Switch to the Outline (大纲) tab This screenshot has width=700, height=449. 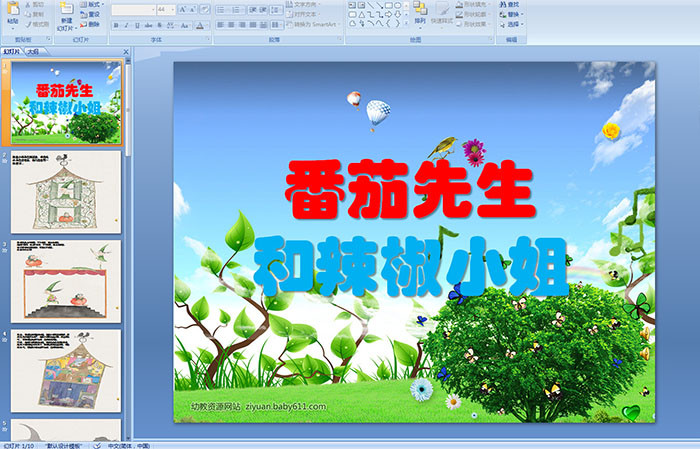coord(33,51)
